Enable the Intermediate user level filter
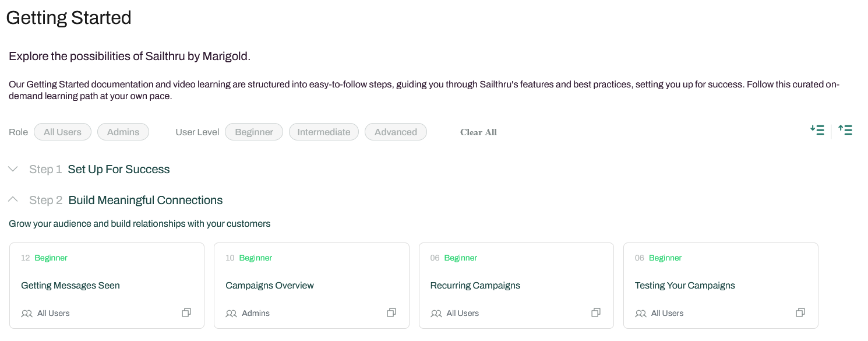Screen dimensions: 868x341 tap(324, 132)
